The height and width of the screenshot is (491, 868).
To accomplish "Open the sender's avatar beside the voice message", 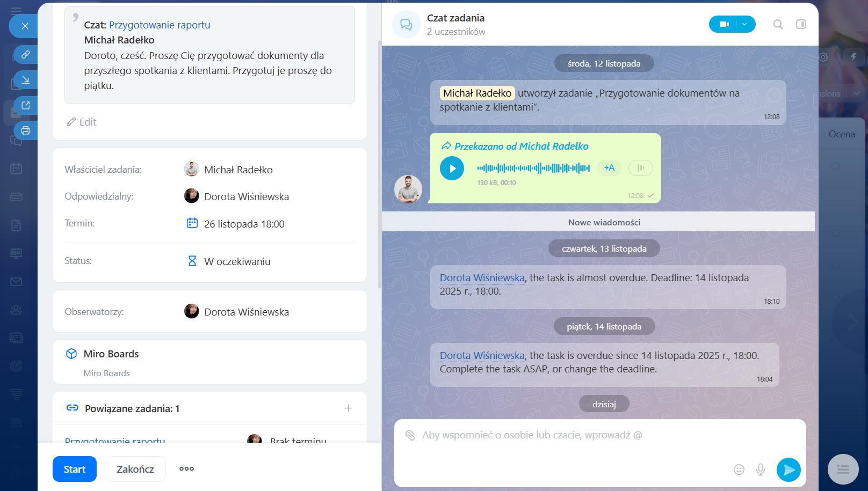I will click(x=408, y=189).
